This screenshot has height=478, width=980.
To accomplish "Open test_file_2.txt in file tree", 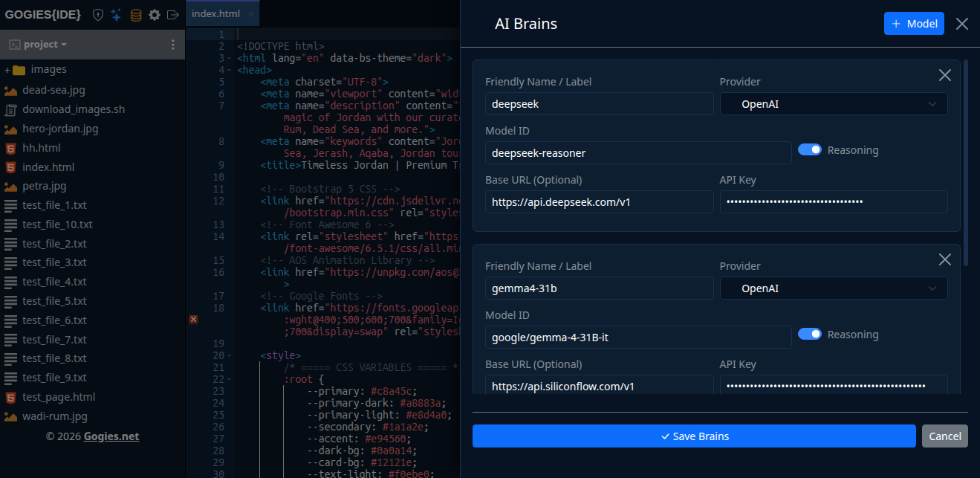I will (x=55, y=244).
